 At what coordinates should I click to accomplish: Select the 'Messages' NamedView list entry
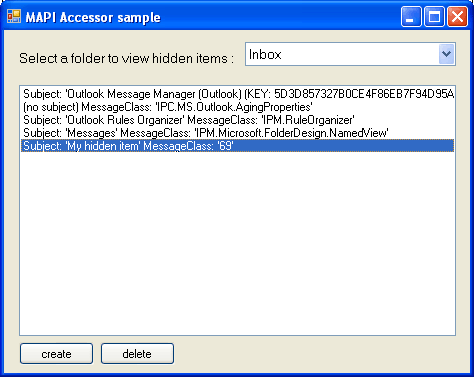point(237,133)
